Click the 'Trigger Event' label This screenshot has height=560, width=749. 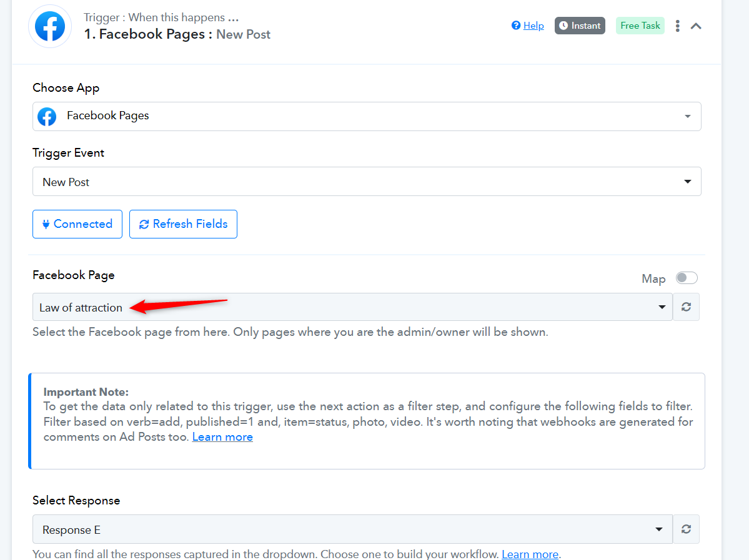[68, 153]
